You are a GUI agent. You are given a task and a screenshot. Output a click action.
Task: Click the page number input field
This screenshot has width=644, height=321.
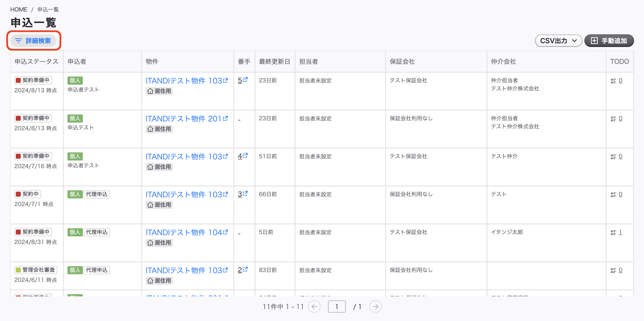(337, 307)
